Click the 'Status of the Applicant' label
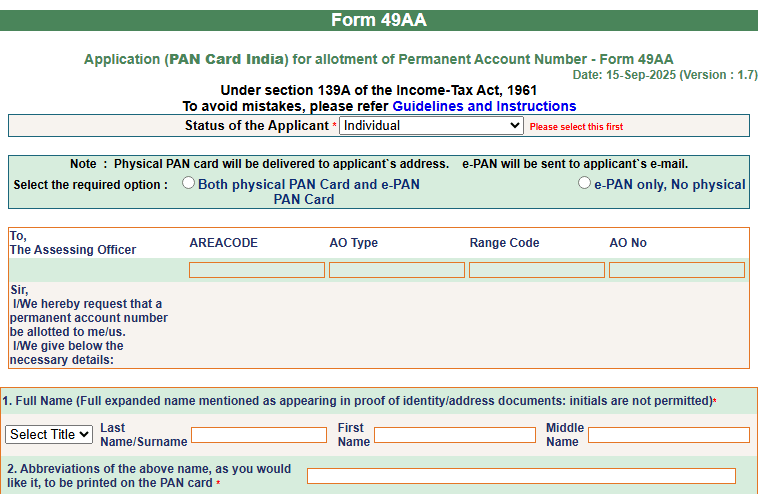763x494 pixels. tap(256, 126)
